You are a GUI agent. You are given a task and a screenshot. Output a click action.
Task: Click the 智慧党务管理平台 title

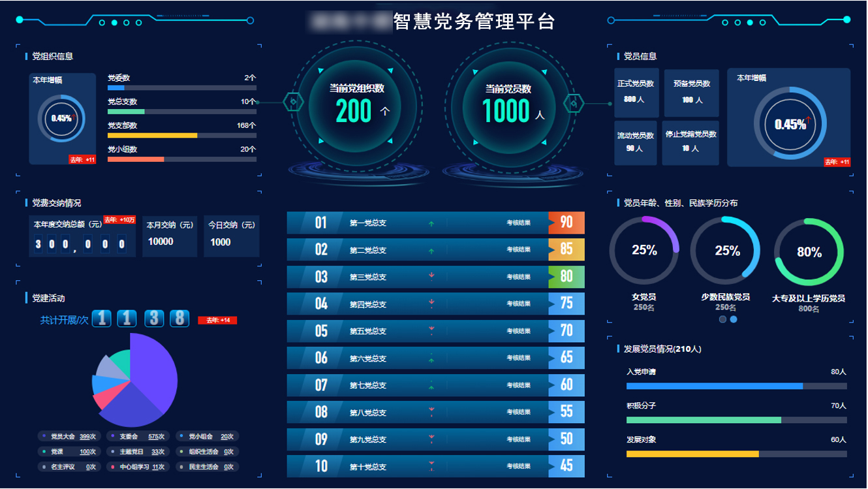(x=474, y=22)
